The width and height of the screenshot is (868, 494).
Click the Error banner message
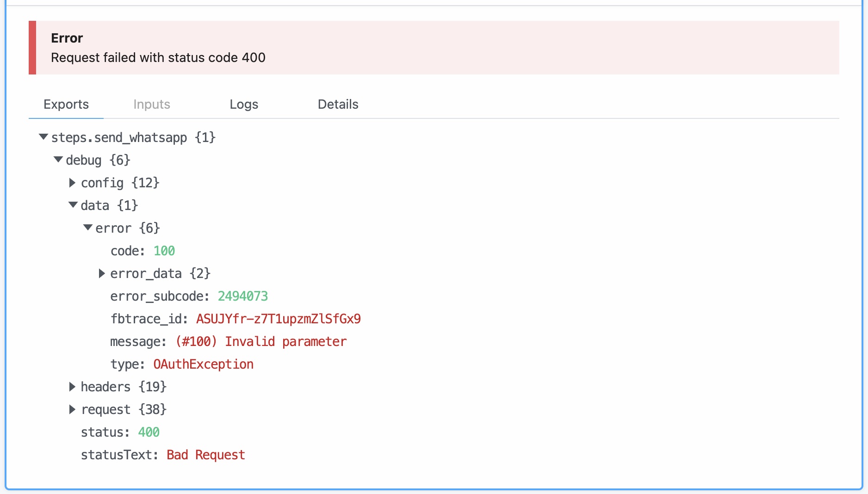tap(158, 57)
